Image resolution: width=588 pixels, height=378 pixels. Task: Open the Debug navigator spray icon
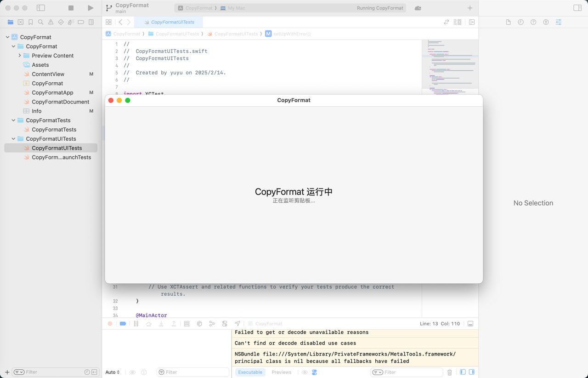point(71,22)
